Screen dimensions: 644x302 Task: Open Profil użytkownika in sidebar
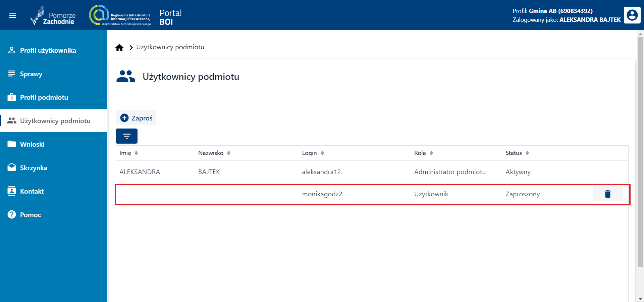[x=48, y=50]
